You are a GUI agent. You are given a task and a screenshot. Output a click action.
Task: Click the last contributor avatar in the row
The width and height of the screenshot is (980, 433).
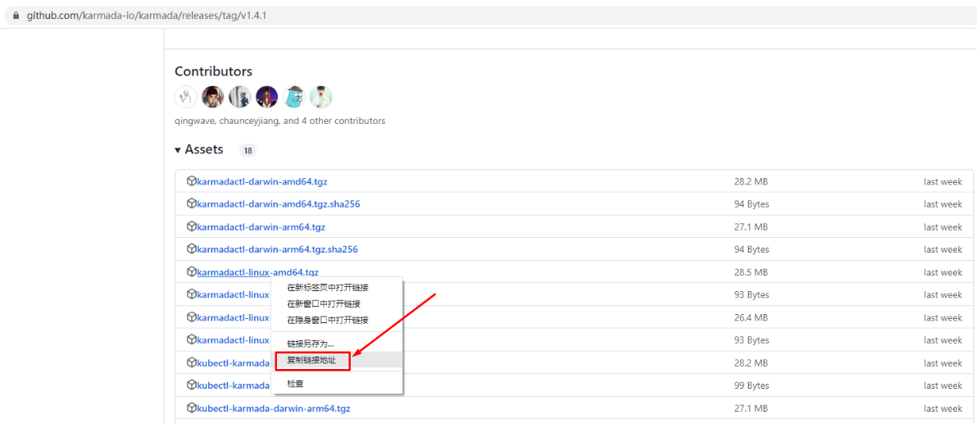[320, 97]
